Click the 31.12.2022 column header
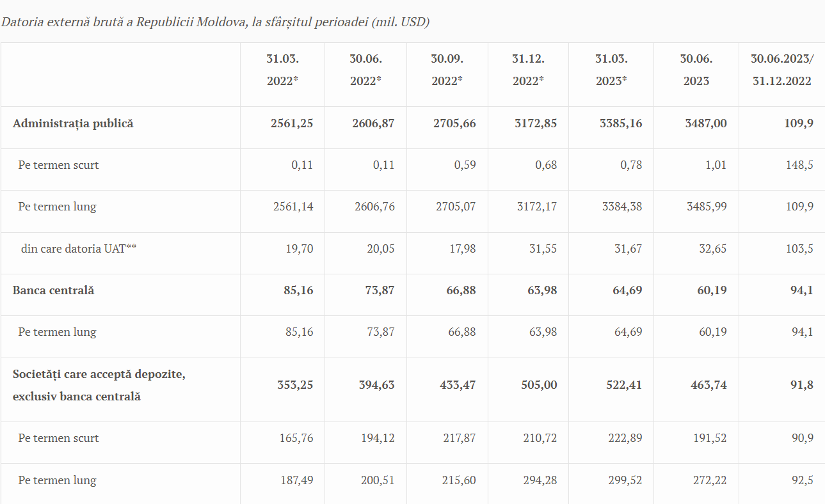This screenshot has height=504, width=825. [528, 70]
